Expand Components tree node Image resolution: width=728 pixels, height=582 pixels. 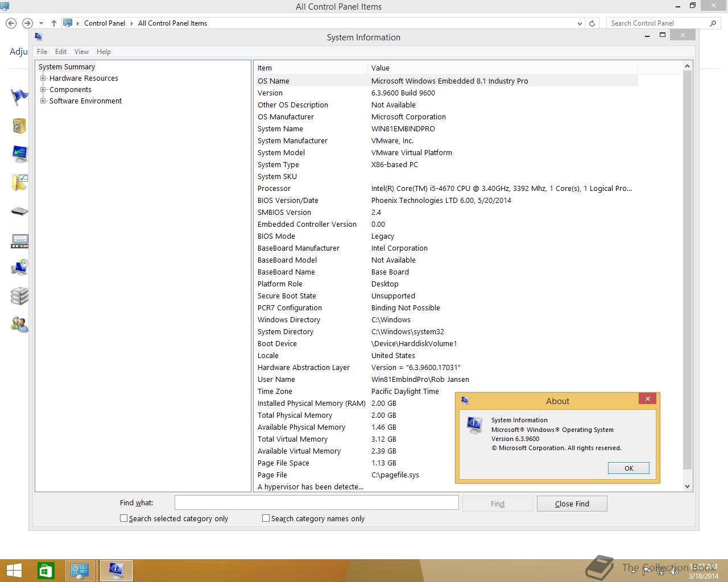[43, 90]
